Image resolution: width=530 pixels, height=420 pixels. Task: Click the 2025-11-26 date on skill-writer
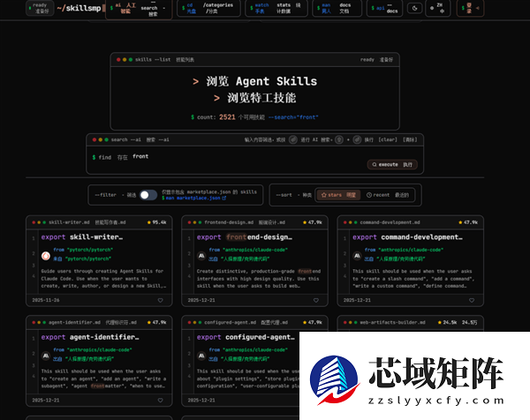pos(46,300)
